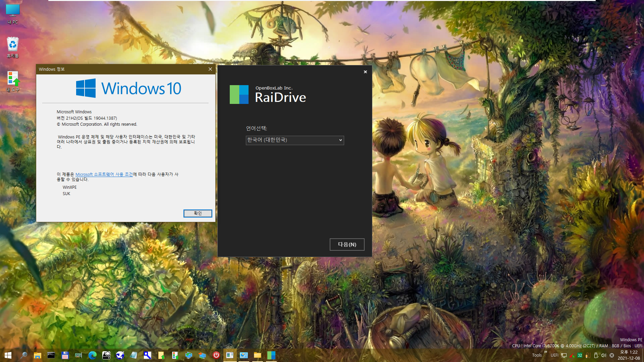Click the yellow sheet with green arrow icon
The width and height of the screenshot is (644, 362).
161,355
